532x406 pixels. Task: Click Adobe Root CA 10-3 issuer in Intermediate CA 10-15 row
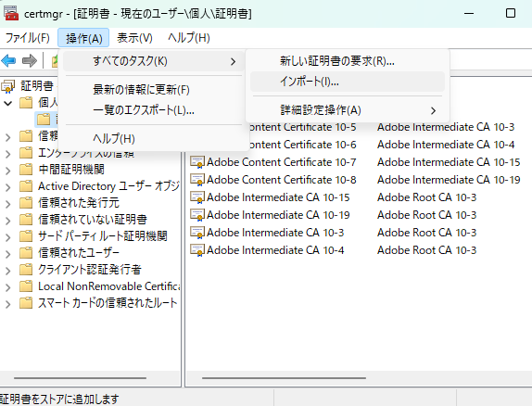tap(427, 197)
